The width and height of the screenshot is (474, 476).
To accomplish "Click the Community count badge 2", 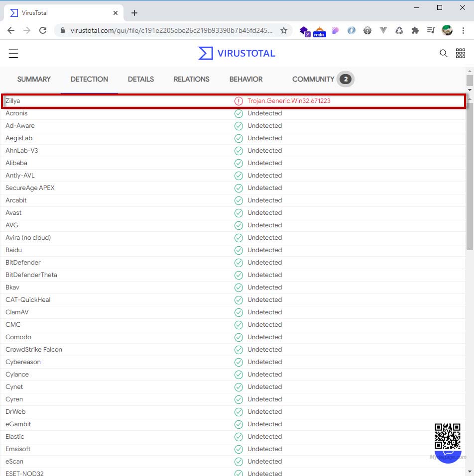I will pos(346,79).
